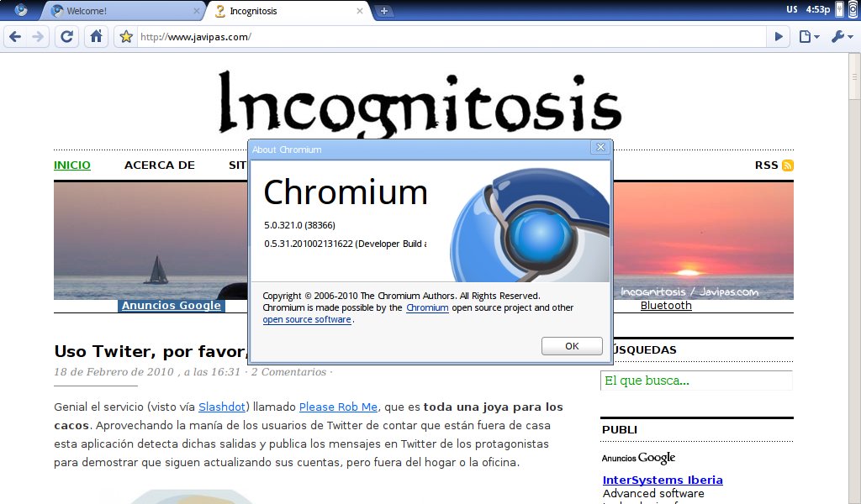
Task: Click the build text 0.5.31.201002131622
Action: [x=308, y=244]
